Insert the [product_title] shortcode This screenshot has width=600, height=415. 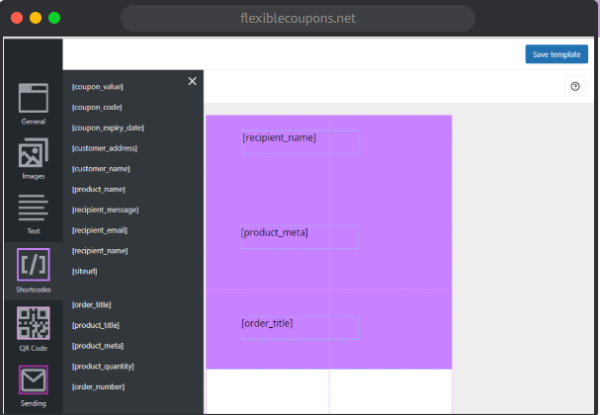[96, 325]
